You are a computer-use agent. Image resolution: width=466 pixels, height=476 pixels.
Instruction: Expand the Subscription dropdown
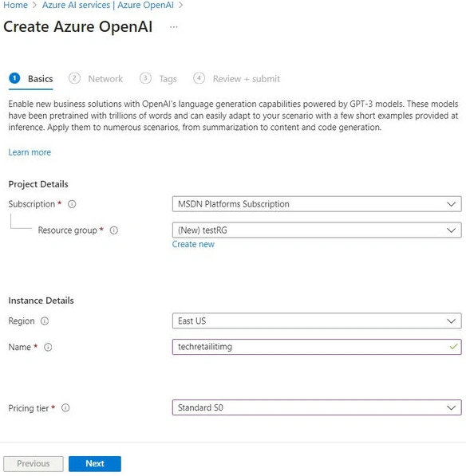pos(317,204)
